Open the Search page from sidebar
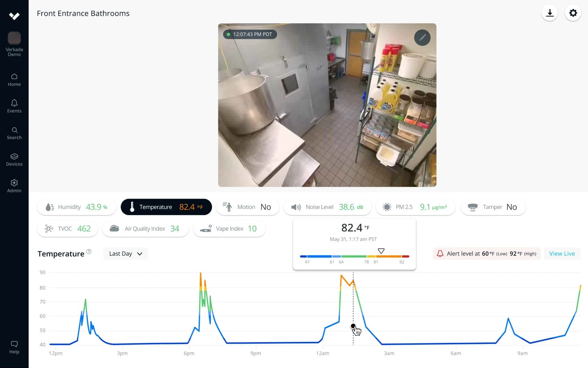The height and width of the screenshot is (368, 588). (x=14, y=133)
